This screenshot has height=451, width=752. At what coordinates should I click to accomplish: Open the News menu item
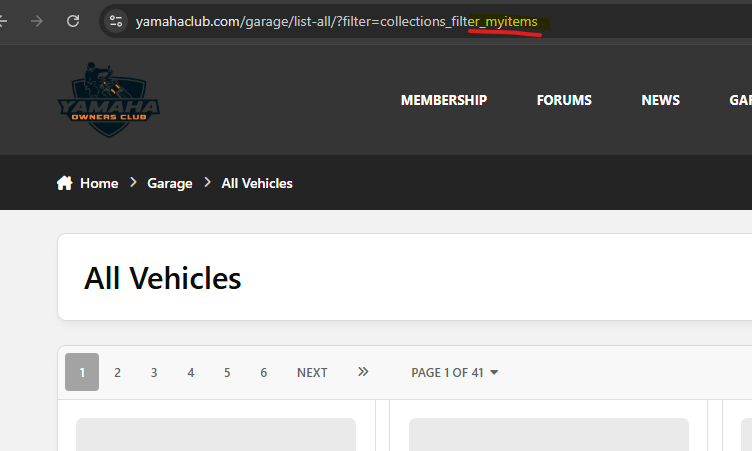coord(660,100)
